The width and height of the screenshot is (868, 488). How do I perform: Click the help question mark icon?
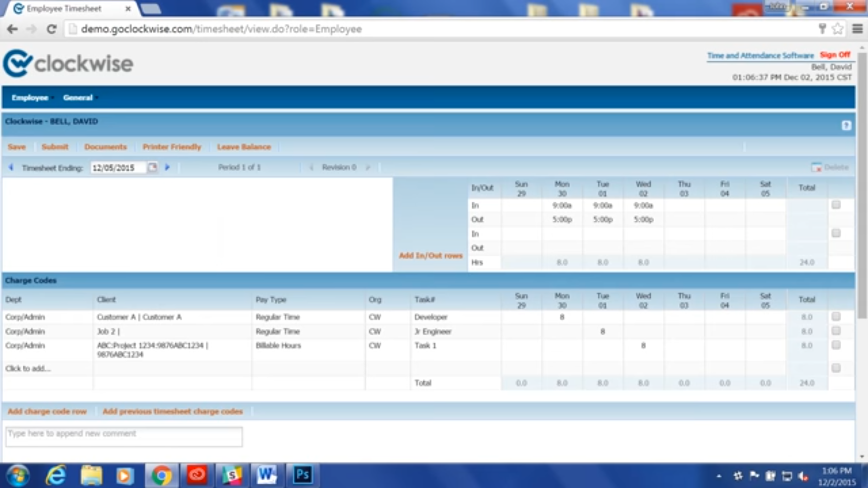pos(846,126)
